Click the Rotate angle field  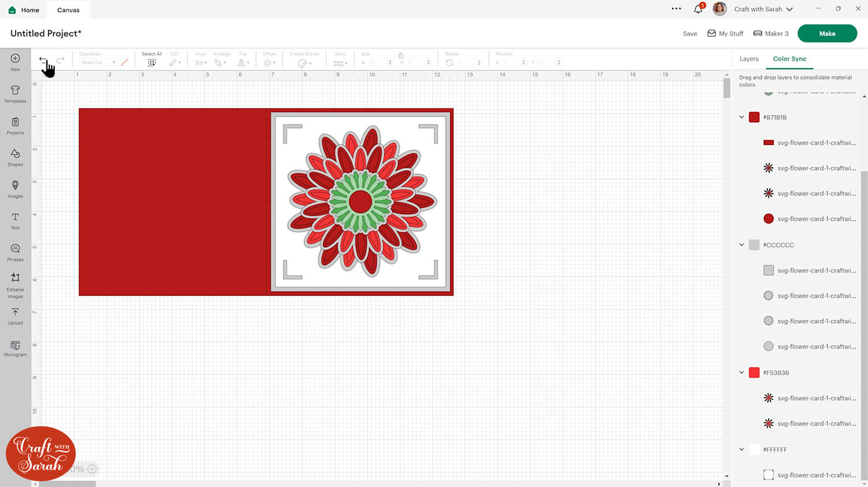[x=469, y=63]
